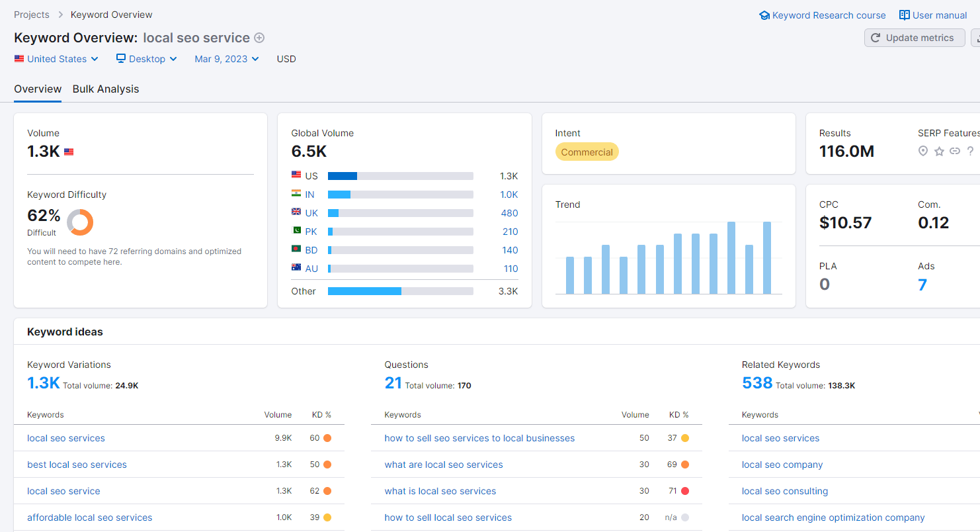
Task: Go to Projects in the breadcrumb
Action: (x=32, y=15)
